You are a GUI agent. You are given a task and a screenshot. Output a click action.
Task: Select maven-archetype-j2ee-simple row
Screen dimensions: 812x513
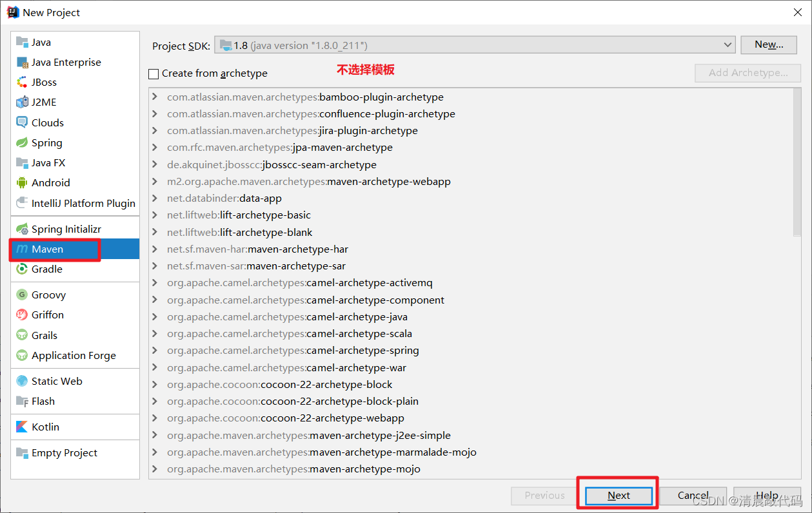point(470,436)
